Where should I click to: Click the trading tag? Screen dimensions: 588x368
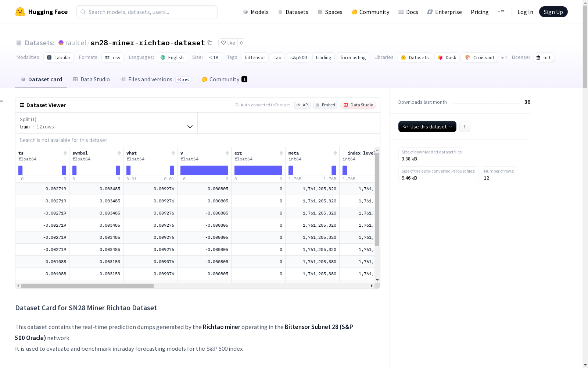(x=323, y=57)
